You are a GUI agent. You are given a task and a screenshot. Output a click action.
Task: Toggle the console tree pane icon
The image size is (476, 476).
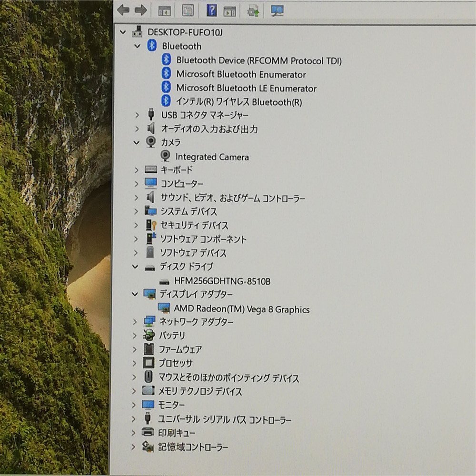(x=165, y=11)
